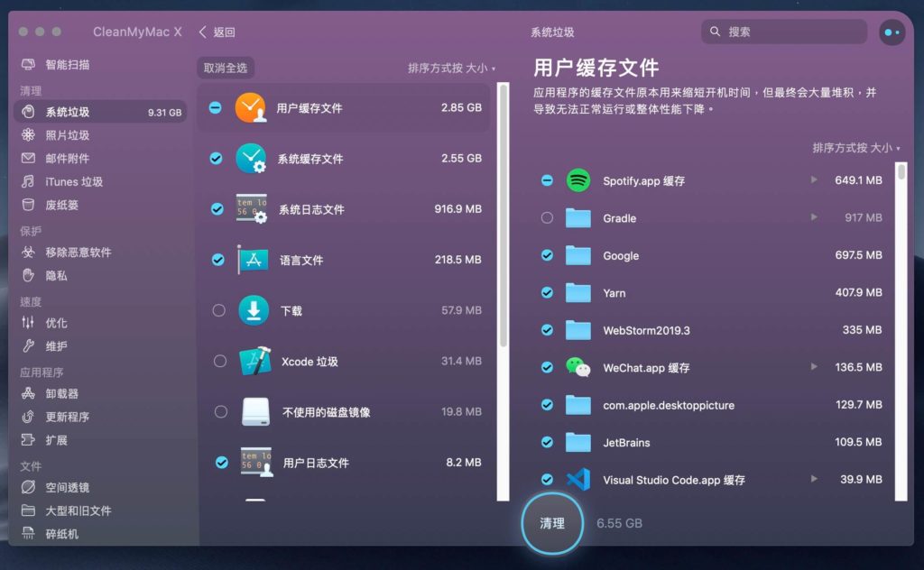Click the 语言文件 flag icon
The height and width of the screenshot is (570, 924).
[x=253, y=260]
